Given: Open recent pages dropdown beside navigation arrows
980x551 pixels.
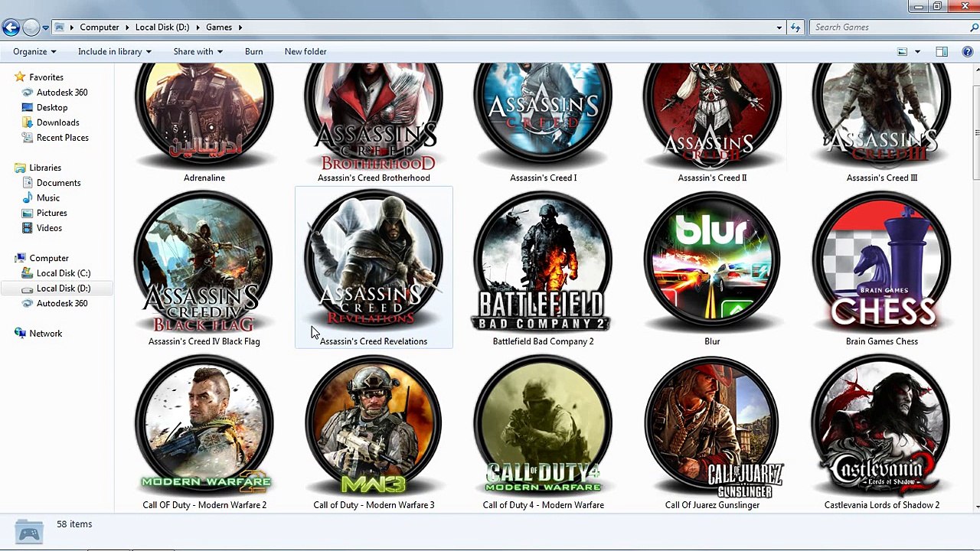Looking at the screenshot, I should click(46, 28).
